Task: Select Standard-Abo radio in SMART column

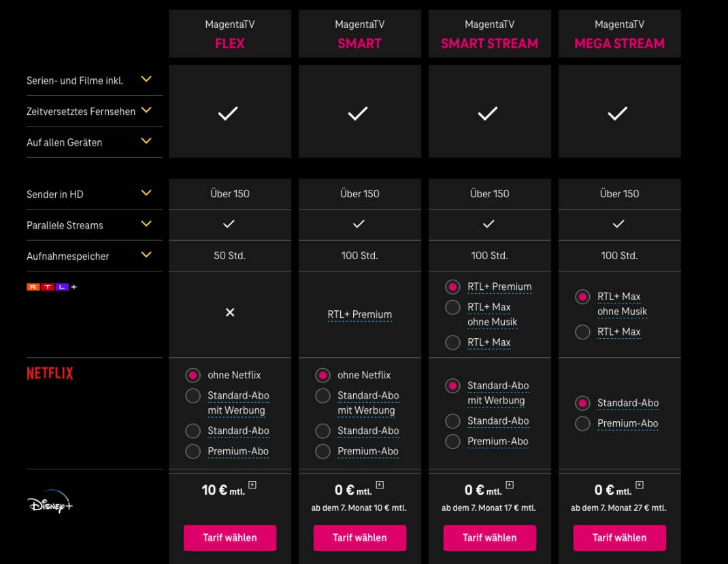Action: tap(322, 431)
